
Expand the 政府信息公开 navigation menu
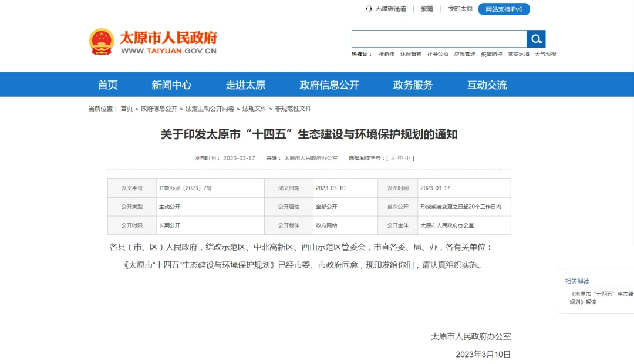tap(329, 85)
